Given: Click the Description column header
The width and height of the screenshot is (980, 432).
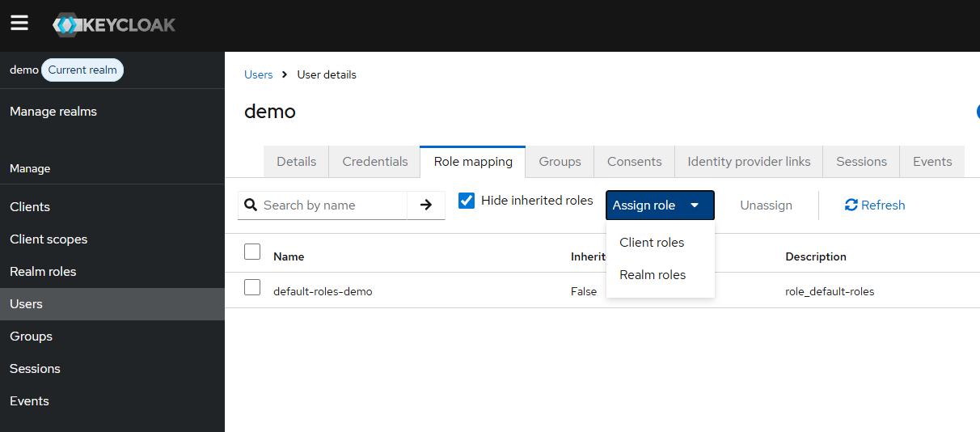Looking at the screenshot, I should click(x=816, y=256).
